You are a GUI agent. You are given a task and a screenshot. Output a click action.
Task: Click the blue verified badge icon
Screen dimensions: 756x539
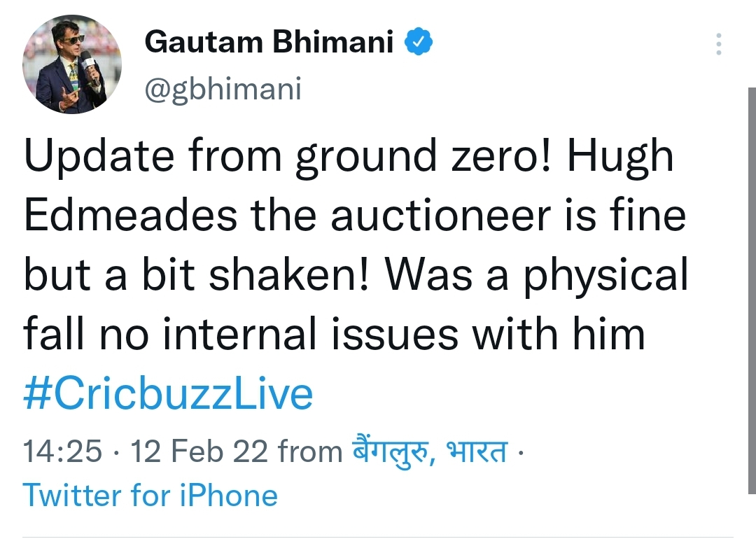(x=419, y=41)
